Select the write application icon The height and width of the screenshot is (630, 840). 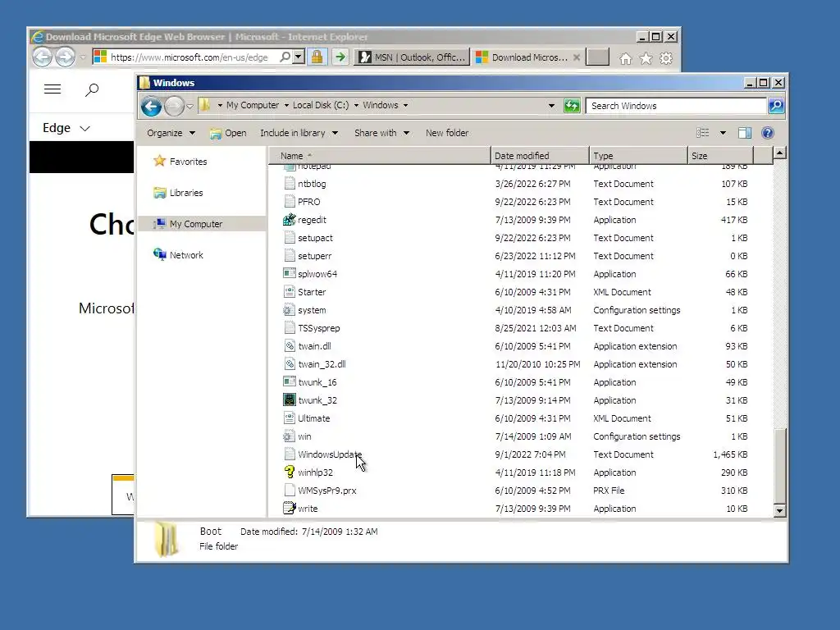[x=290, y=508]
